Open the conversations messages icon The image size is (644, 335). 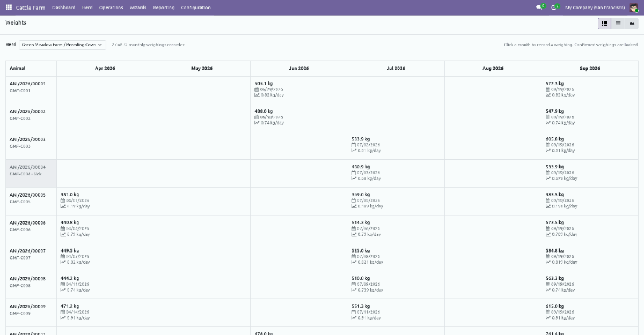(x=540, y=8)
